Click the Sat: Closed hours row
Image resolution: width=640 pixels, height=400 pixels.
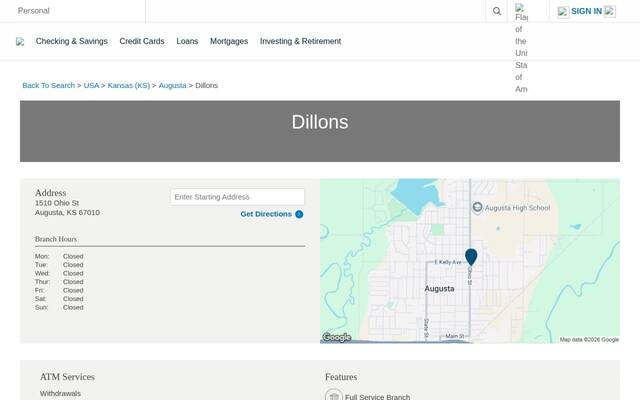click(59, 299)
